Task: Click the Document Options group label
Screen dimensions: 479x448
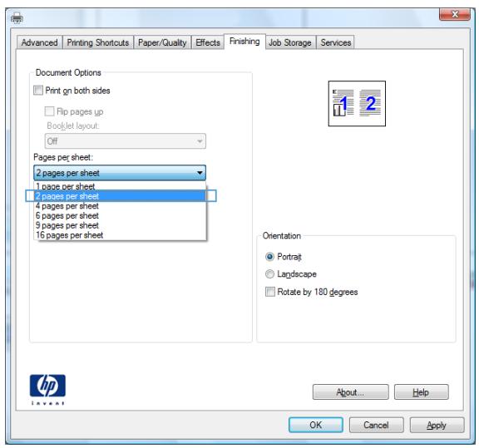Action: tap(68, 72)
